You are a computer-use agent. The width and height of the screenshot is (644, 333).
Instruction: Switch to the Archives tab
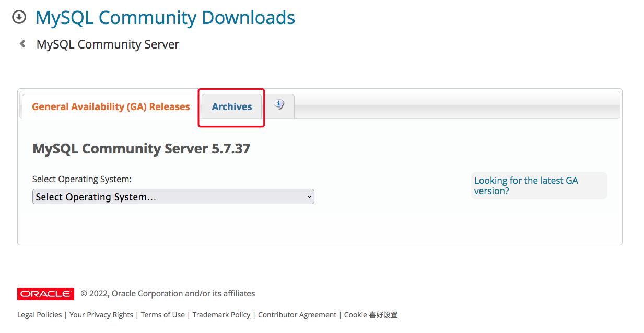pyautogui.click(x=232, y=106)
